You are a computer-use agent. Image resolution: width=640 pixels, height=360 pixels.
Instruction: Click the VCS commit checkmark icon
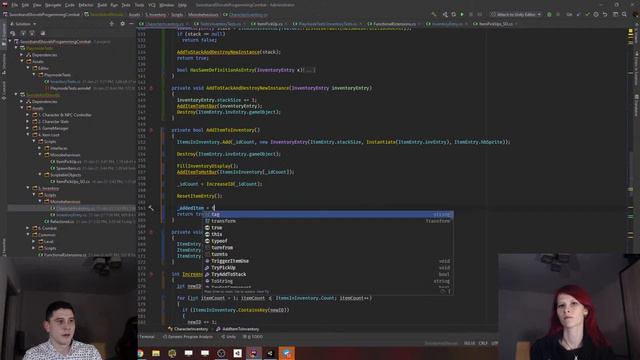pos(587,14)
